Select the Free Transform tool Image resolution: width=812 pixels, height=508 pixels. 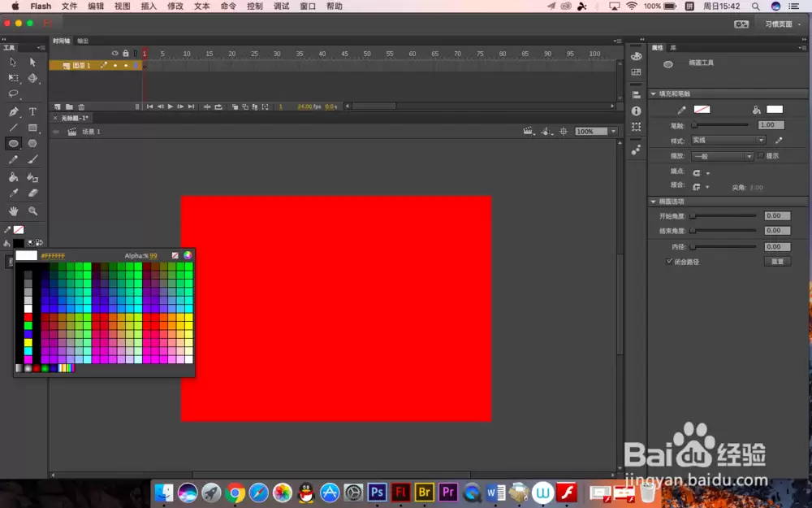[14, 78]
